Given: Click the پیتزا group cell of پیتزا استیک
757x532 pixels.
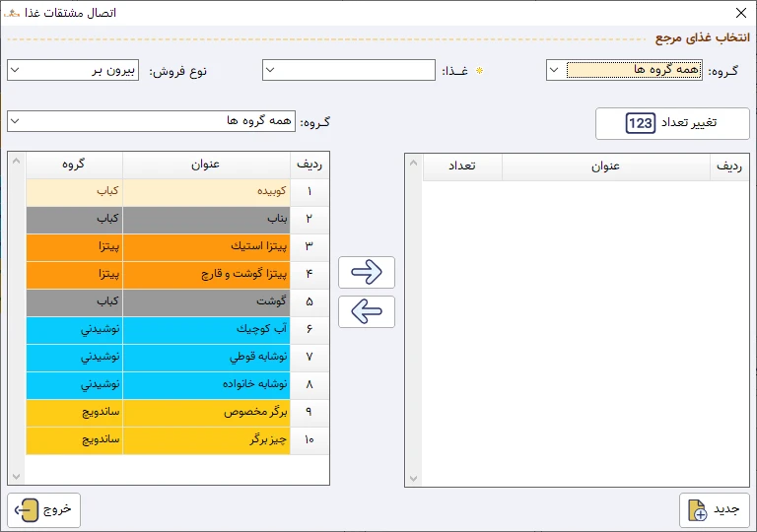Looking at the screenshot, I should (x=74, y=247).
